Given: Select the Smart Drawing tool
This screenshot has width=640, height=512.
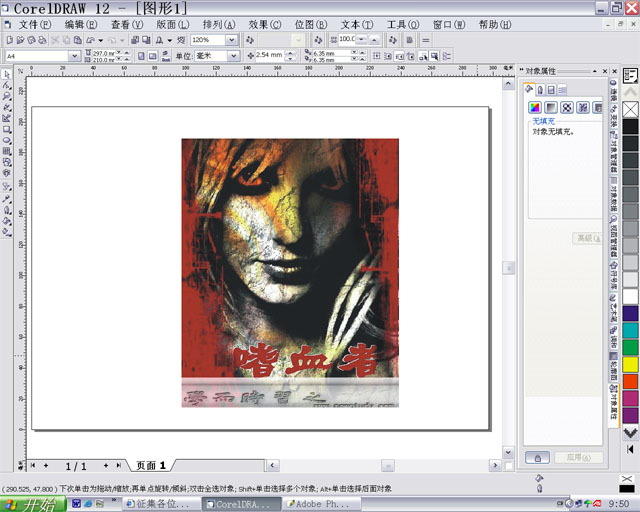Looking at the screenshot, I should [x=7, y=118].
